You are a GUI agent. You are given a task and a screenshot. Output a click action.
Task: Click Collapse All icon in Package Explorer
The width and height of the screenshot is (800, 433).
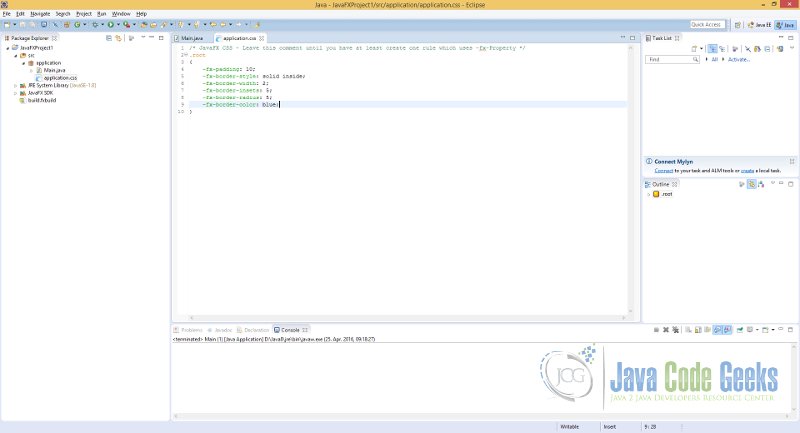point(109,38)
